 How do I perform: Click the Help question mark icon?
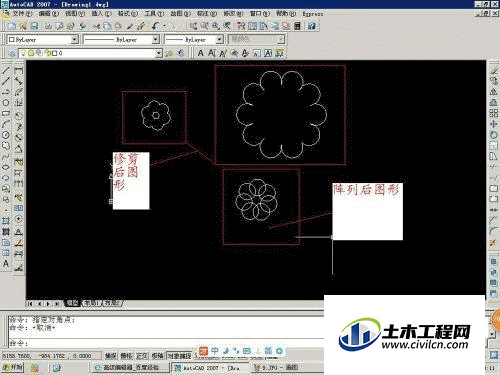(312, 26)
